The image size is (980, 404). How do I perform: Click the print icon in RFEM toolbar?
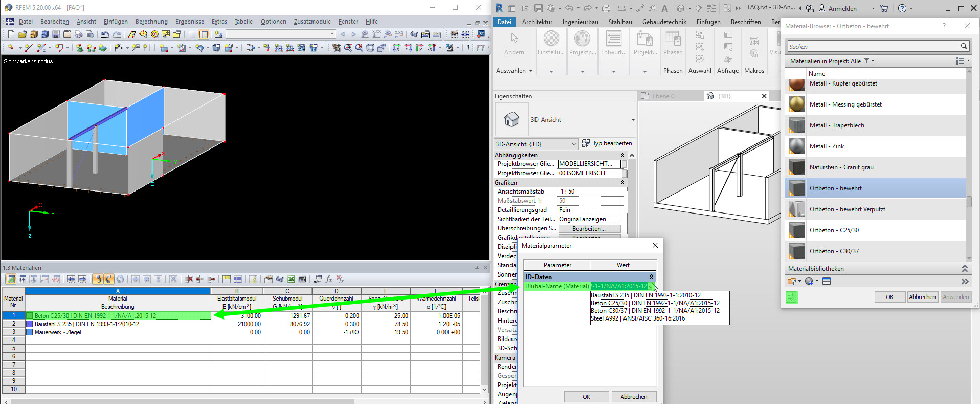point(79,34)
